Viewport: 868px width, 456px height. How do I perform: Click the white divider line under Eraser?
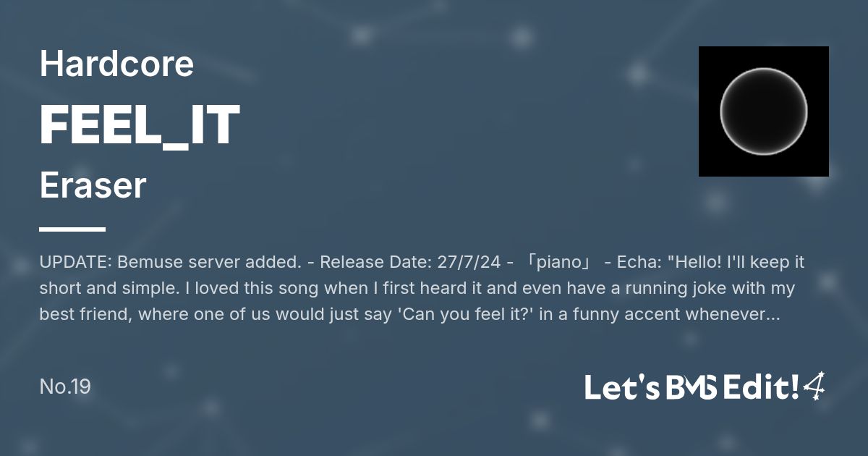(72, 229)
